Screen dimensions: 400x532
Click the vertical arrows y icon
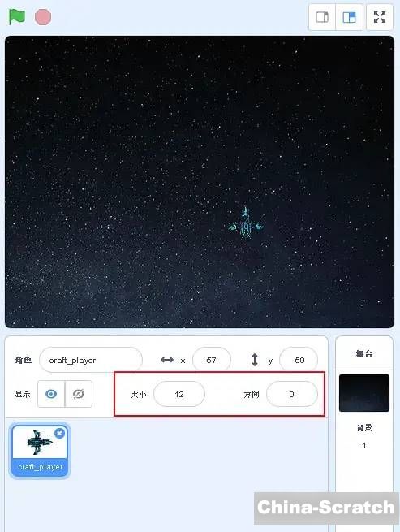255,360
